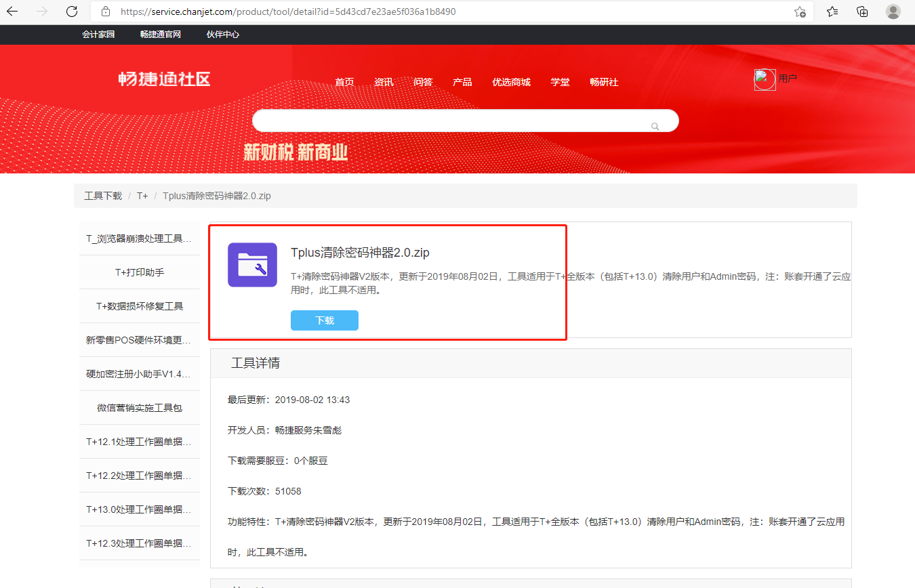Click 下载需要服豆：0个服豆 text
The height and width of the screenshot is (588, 915).
(278, 461)
